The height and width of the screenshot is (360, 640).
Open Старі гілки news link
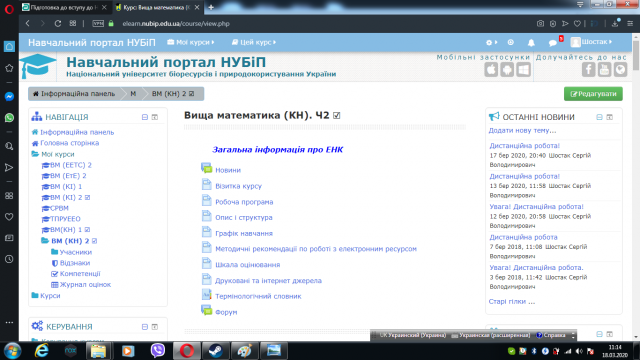[511, 302]
